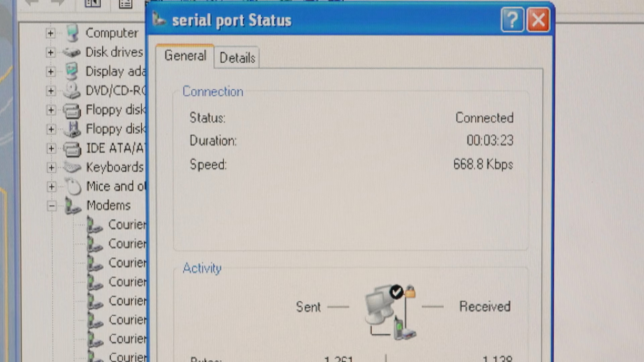Select the first Courier modem icon
This screenshot has height=362, width=644.
[x=96, y=225]
